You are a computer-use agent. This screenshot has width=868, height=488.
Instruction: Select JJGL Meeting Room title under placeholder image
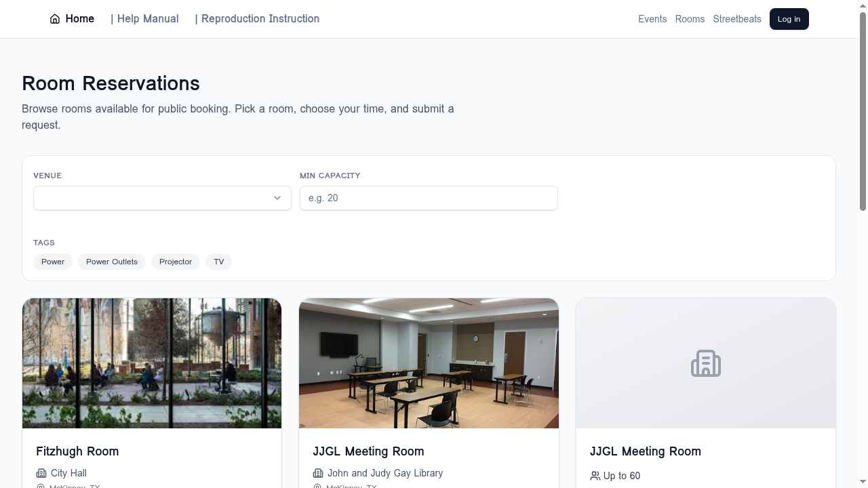tap(646, 451)
